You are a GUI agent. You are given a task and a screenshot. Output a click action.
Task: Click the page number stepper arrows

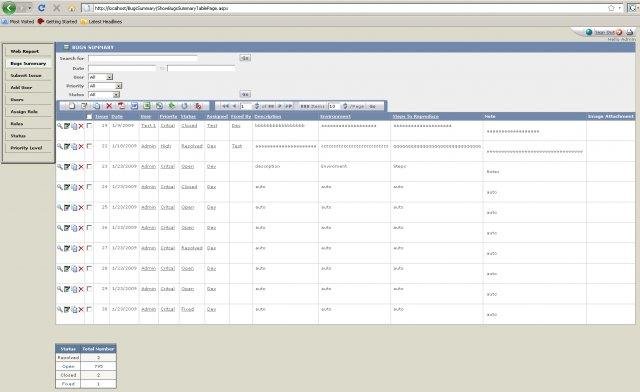pos(257,106)
